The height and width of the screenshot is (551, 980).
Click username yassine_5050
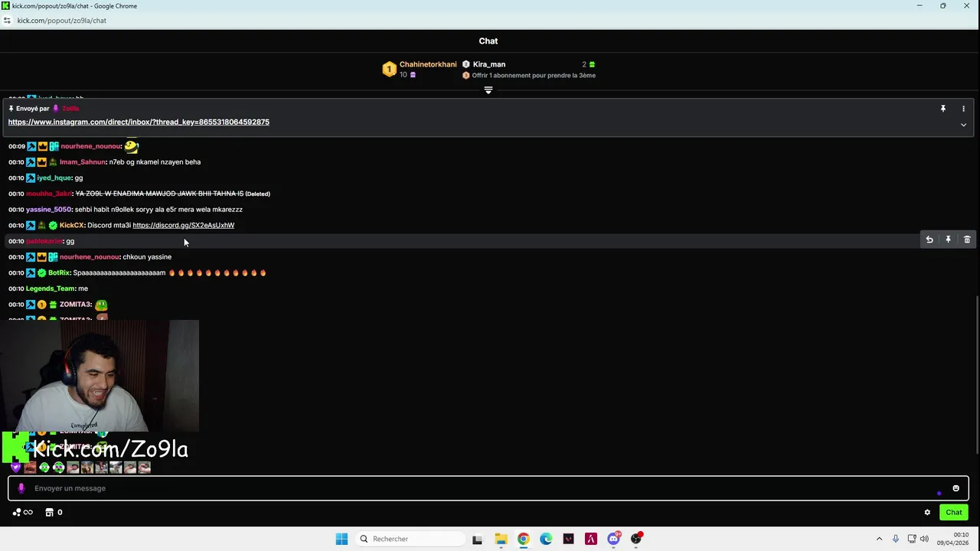(48, 210)
